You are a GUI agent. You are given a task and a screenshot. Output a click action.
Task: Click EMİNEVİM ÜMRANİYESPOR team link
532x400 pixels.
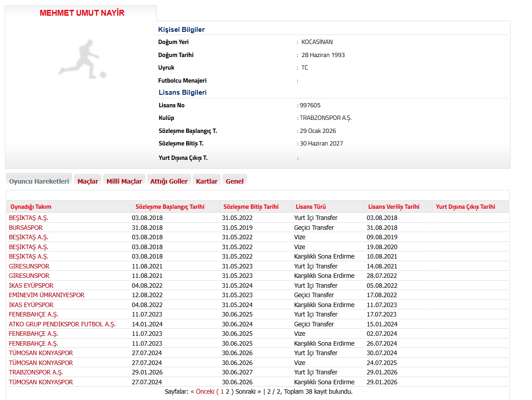tap(47, 295)
